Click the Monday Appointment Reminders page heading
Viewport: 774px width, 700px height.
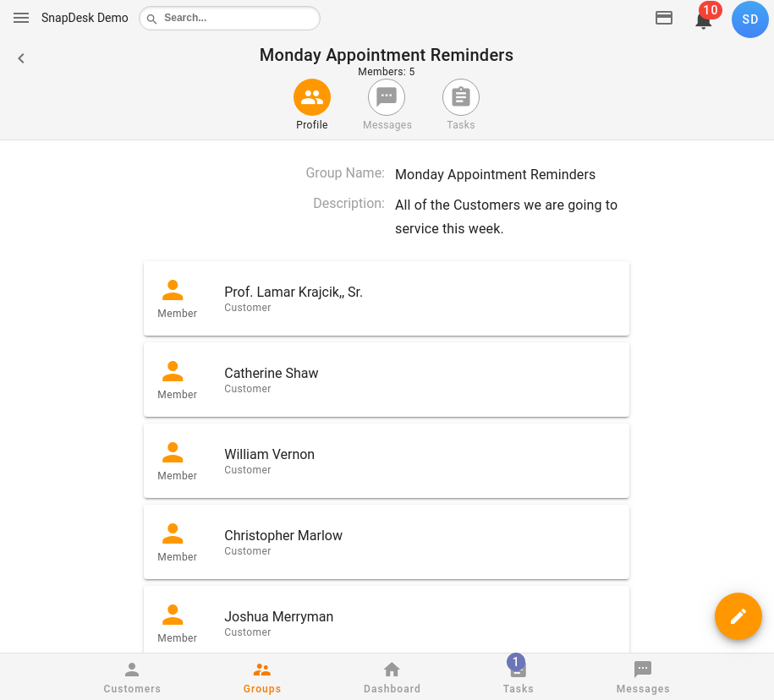[387, 55]
